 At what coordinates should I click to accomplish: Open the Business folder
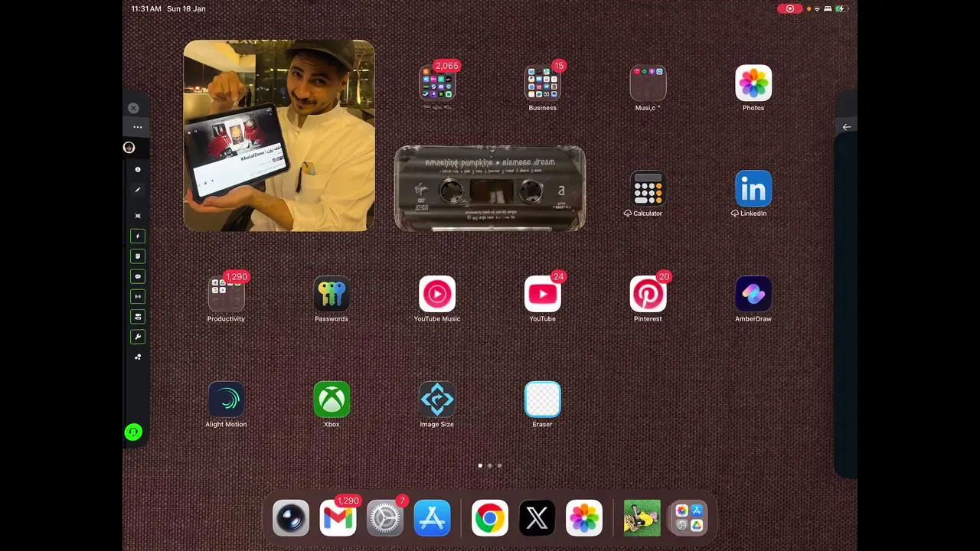(x=542, y=83)
